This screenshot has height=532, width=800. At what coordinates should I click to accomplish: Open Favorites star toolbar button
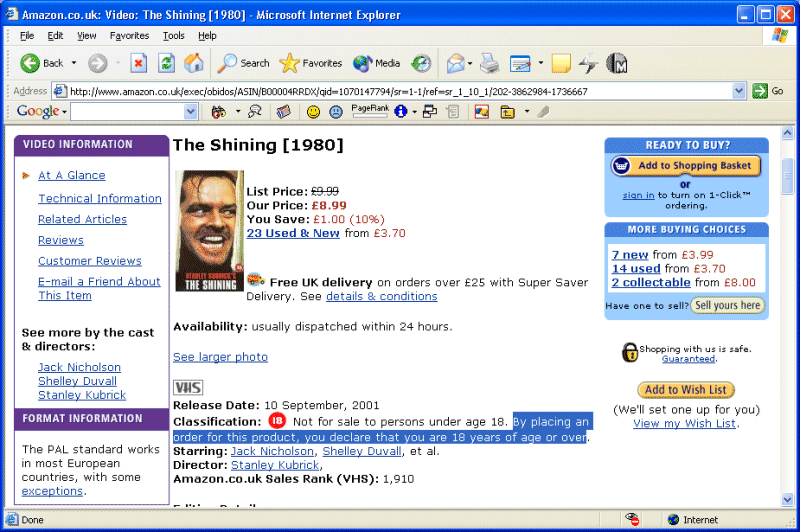click(x=311, y=63)
